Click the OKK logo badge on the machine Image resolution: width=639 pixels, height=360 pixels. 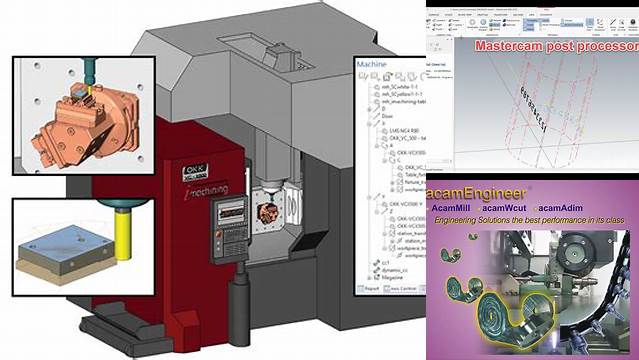(195, 172)
